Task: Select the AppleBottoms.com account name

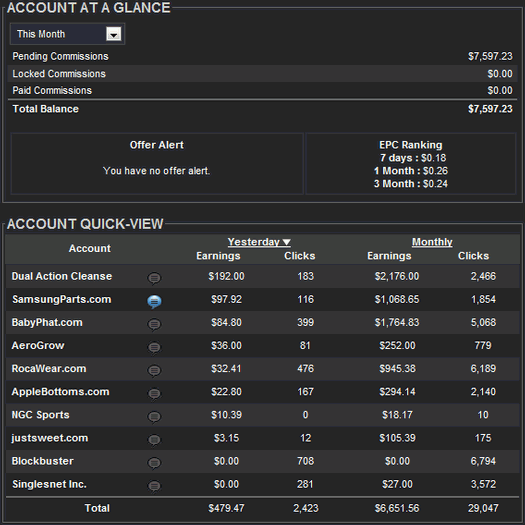Action: click(x=60, y=392)
